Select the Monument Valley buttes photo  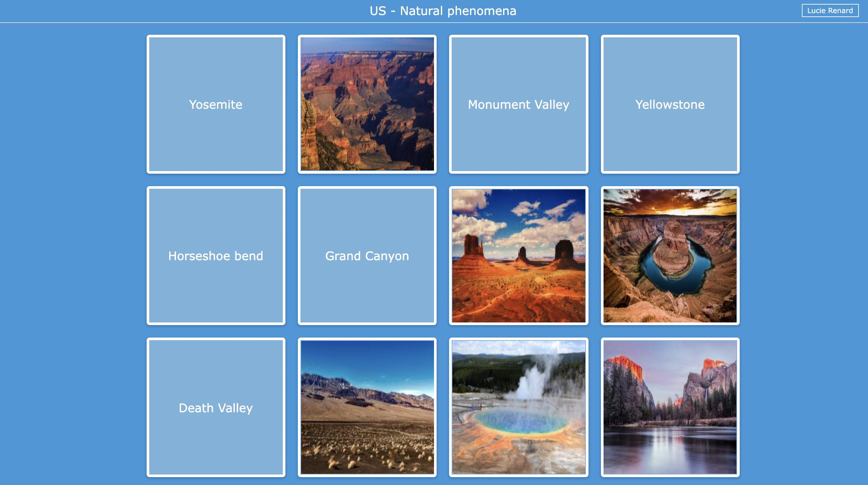point(518,256)
